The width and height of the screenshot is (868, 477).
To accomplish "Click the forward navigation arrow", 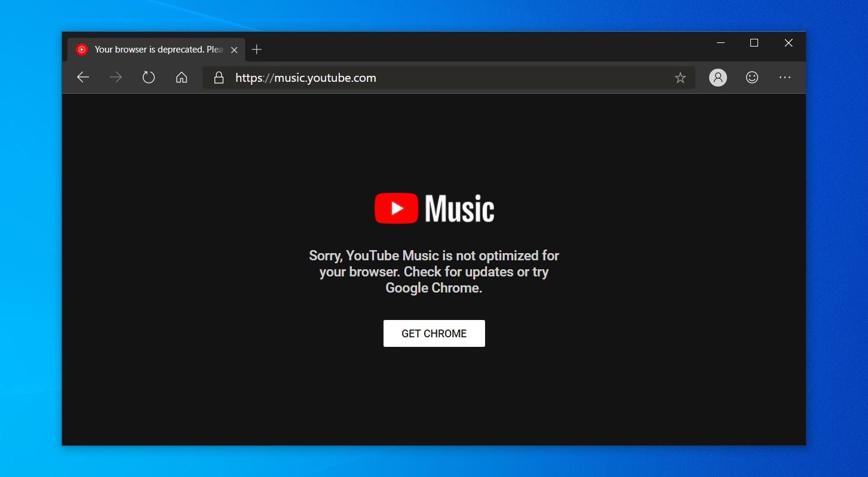I will [116, 78].
